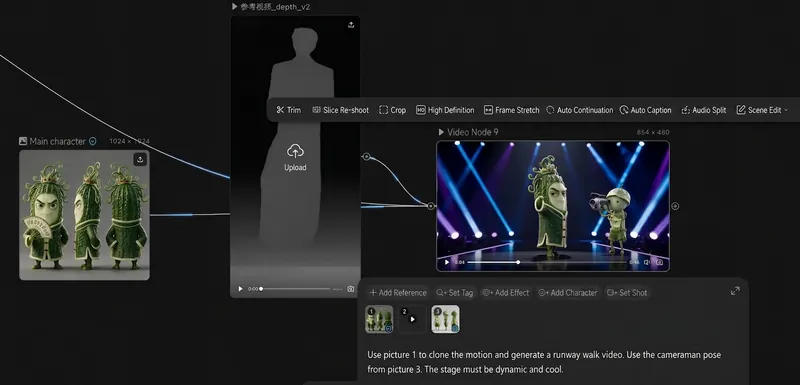This screenshot has height=385, width=800.
Task: Open Add Effect option
Action: coord(506,293)
